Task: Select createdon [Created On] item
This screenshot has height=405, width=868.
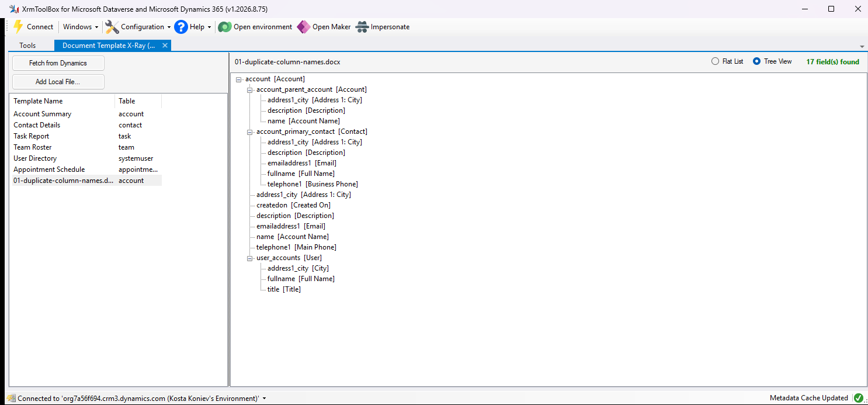Action: click(x=293, y=205)
